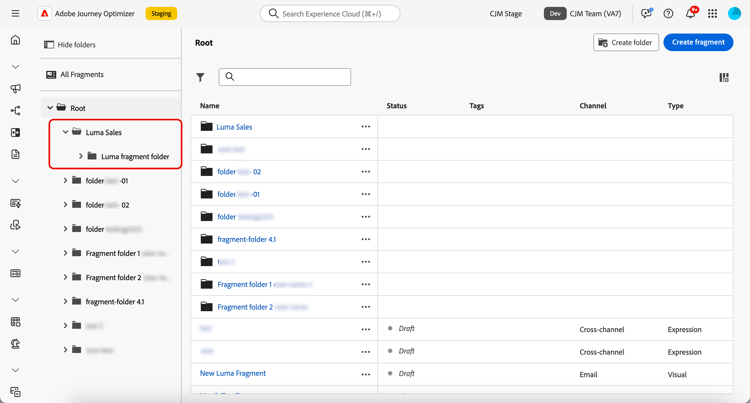Select Luma Sales in the folder tree
Screen dimensions: 750x403
coord(104,132)
